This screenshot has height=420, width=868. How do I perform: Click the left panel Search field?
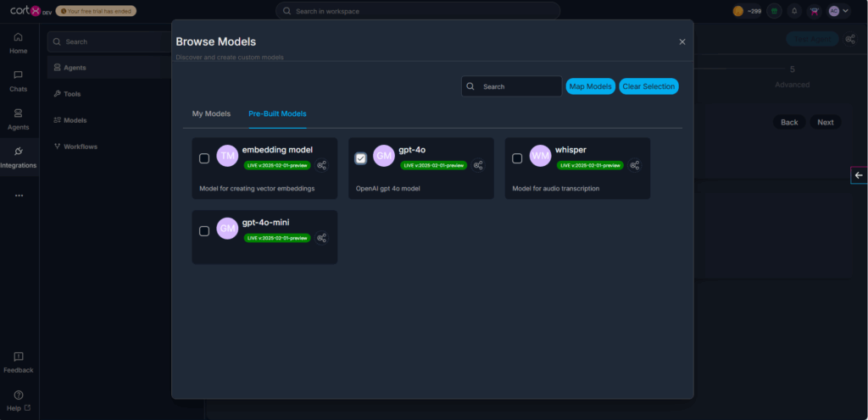[x=109, y=41]
